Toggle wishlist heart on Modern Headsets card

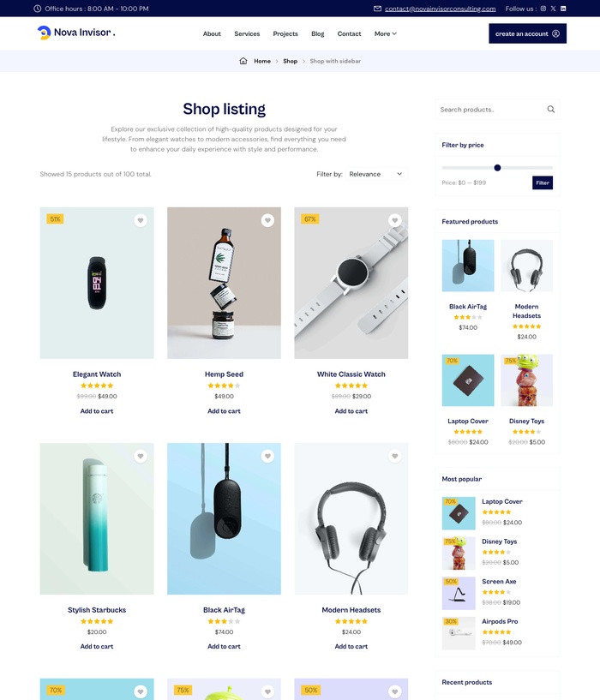394,456
